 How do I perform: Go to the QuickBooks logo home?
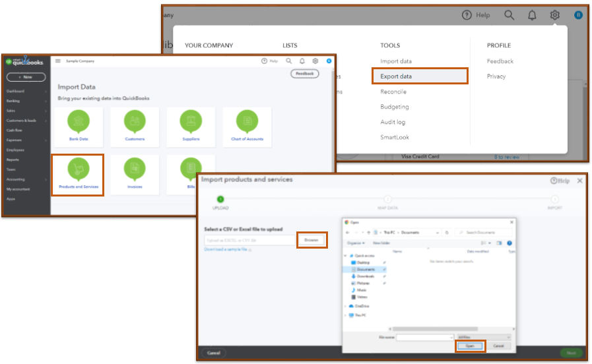click(25, 62)
